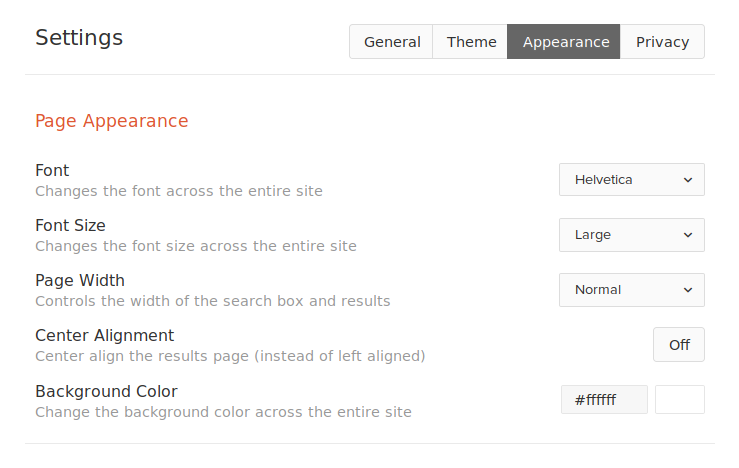Click the chevron arrow on the Helvetica selector
This screenshot has height=468, width=739.
click(688, 180)
